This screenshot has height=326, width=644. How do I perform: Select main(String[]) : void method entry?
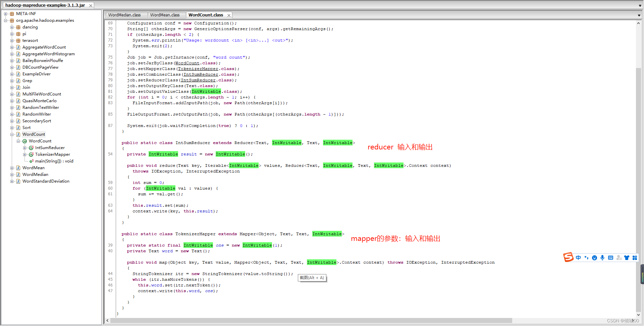pos(54,161)
